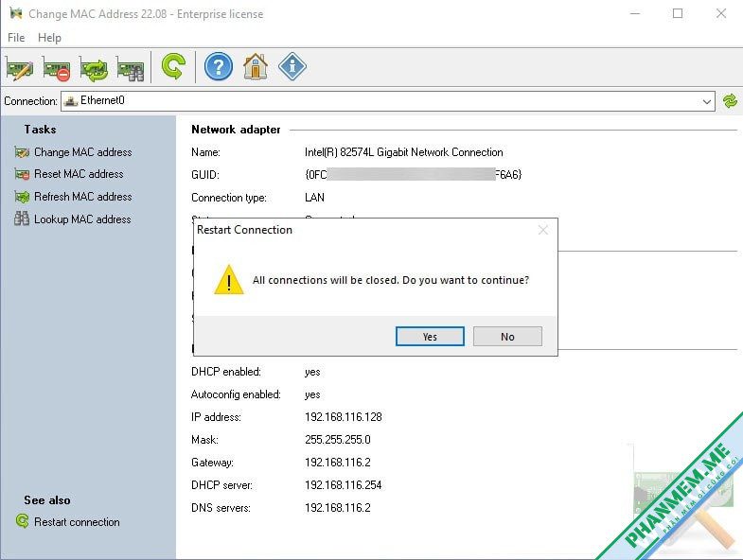Click the card icon beside Reset MAC address task
The width and height of the screenshot is (743, 560).
[x=22, y=174]
